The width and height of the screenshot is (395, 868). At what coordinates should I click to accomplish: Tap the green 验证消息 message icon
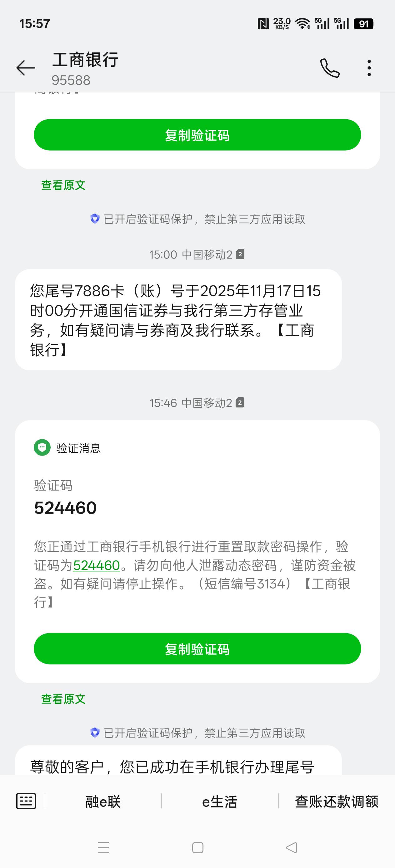point(42,447)
